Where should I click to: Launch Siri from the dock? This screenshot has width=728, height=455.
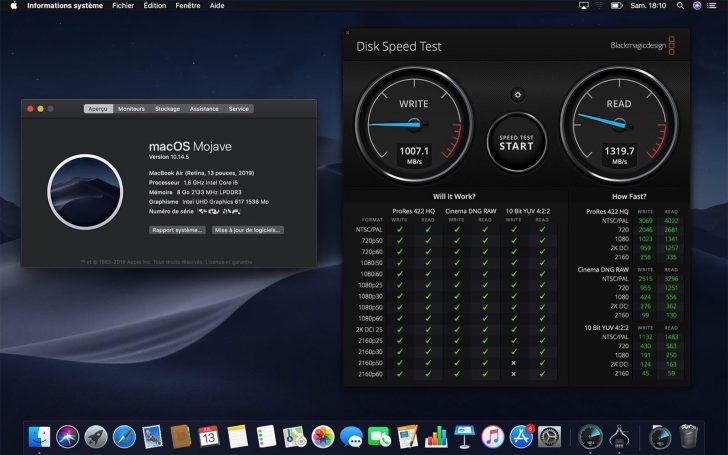point(68,437)
